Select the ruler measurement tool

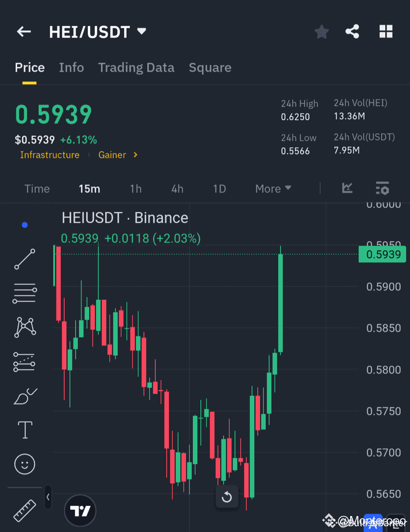(24, 510)
